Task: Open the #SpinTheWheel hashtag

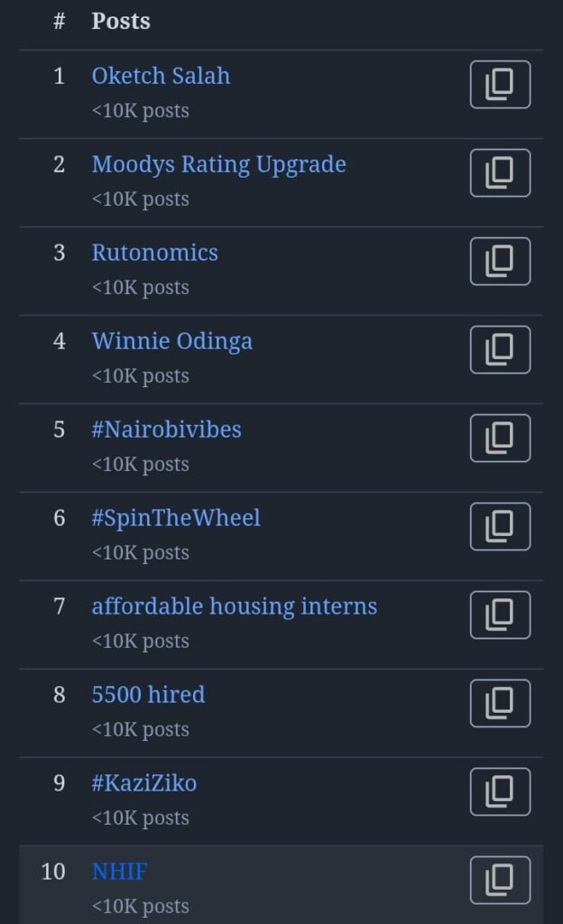Action: click(x=176, y=518)
